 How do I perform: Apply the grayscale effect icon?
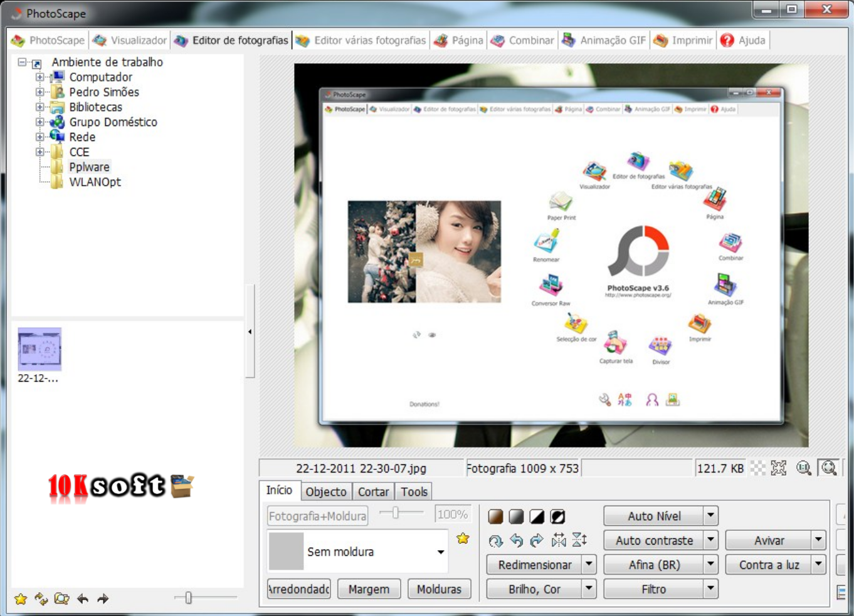[x=516, y=516]
